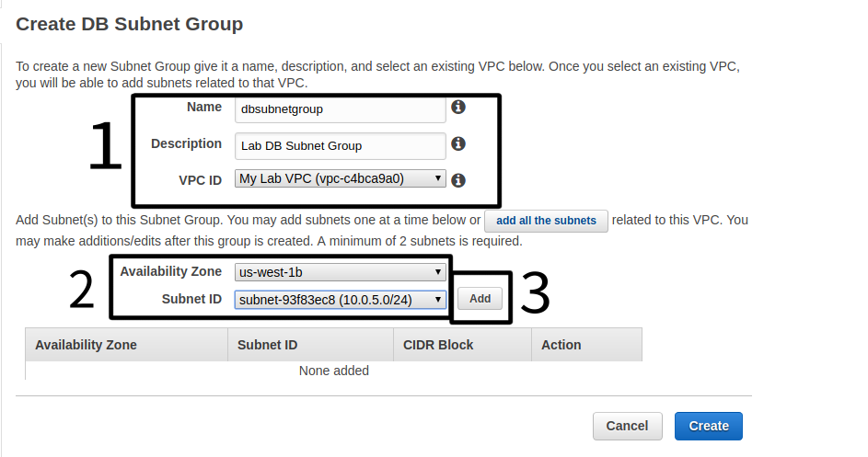Screen dimensions: 868x457
Task: Click into the Description text field
Action: tap(340, 145)
